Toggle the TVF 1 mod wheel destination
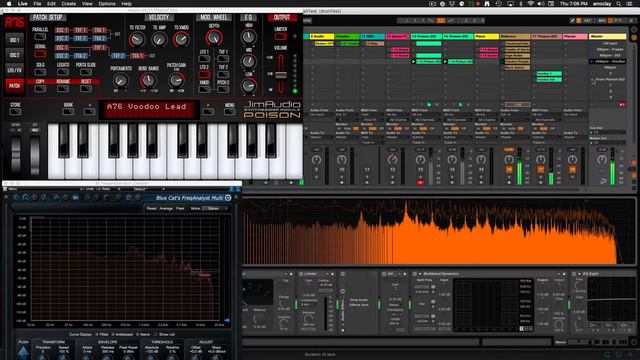 [x=223, y=58]
